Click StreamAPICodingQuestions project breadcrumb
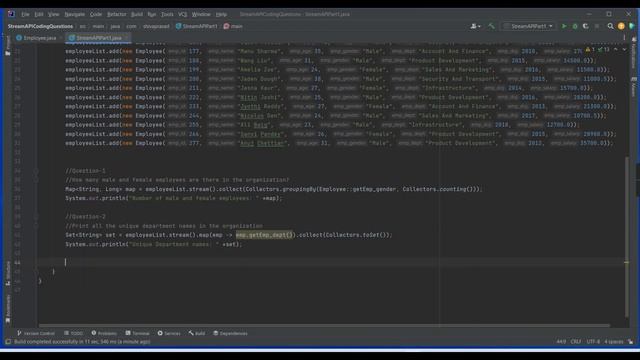Viewport: 640px width, 360px height. [40, 26]
